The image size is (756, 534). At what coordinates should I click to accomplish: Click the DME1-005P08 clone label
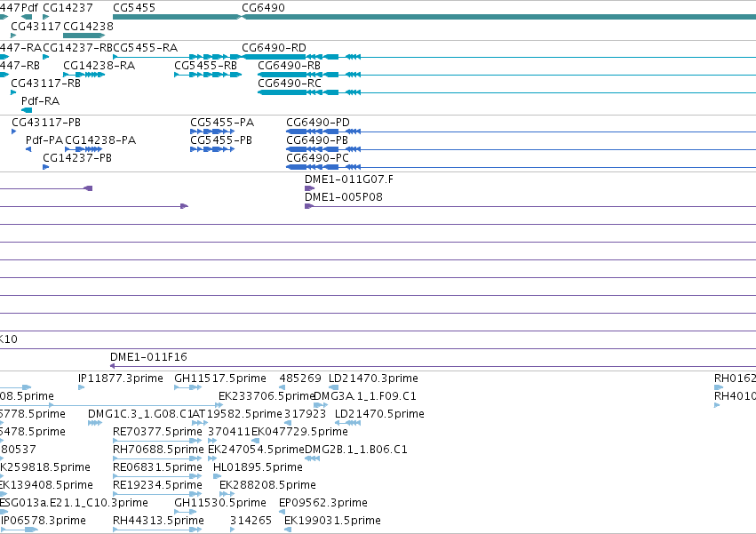[344, 197]
